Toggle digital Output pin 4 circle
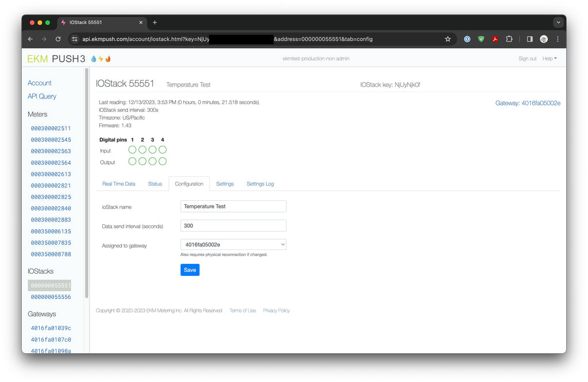The image size is (588, 382). click(163, 162)
